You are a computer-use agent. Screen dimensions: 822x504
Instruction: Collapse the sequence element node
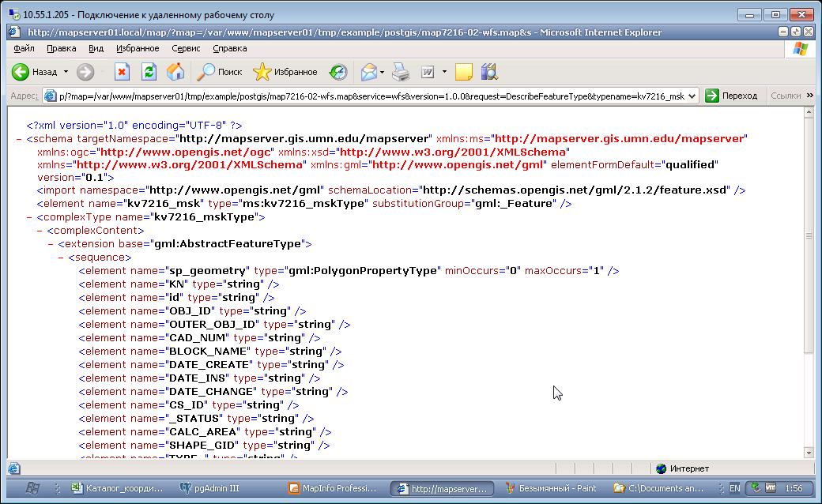(x=61, y=258)
